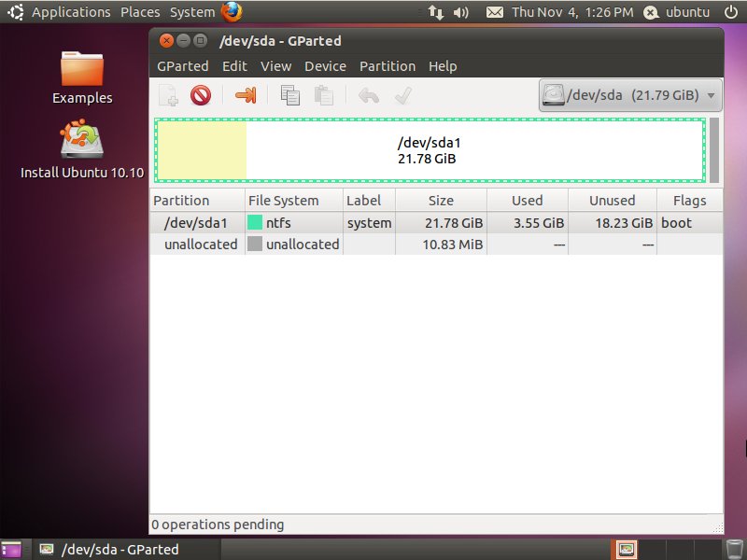Open the Applications menu in top panel
This screenshot has height=560, width=747.
tap(71, 12)
